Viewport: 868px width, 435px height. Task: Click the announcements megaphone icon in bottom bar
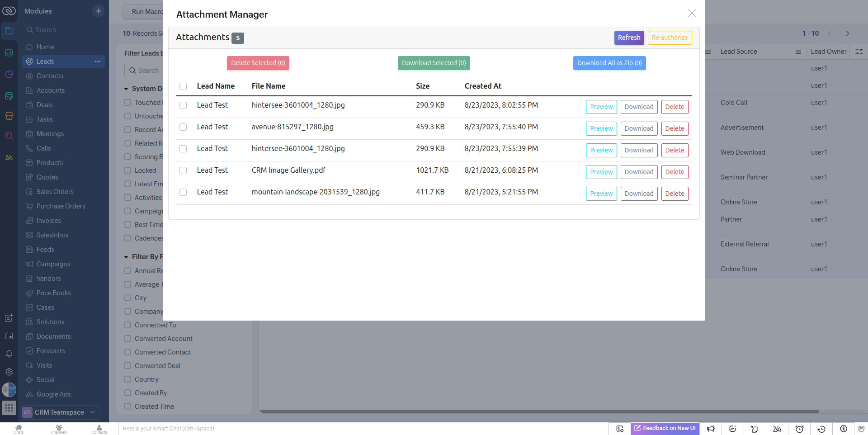pyautogui.click(x=711, y=429)
